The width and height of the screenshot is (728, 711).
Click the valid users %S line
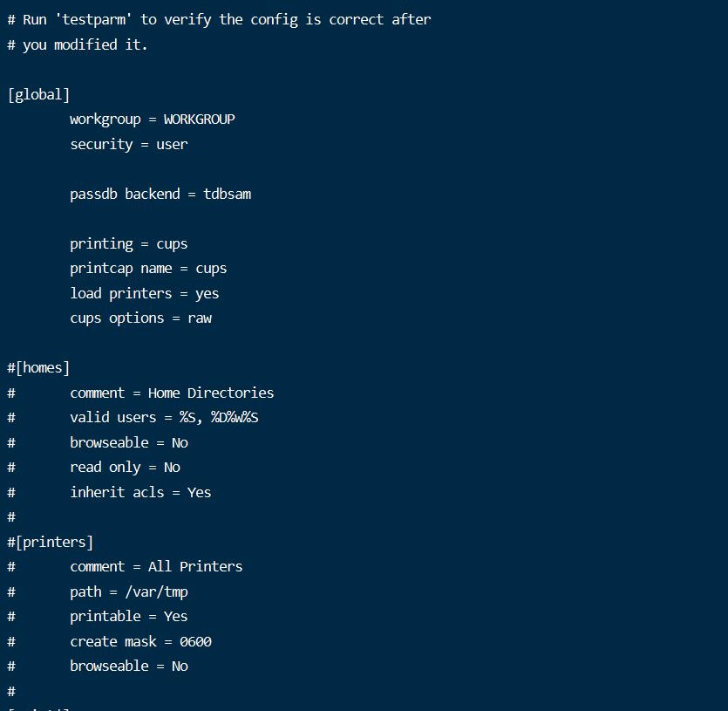164,417
